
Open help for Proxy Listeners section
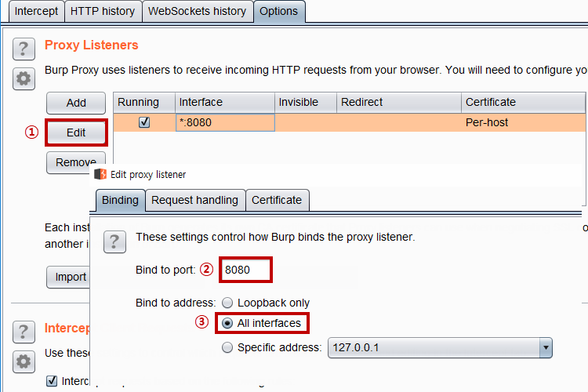(24, 49)
